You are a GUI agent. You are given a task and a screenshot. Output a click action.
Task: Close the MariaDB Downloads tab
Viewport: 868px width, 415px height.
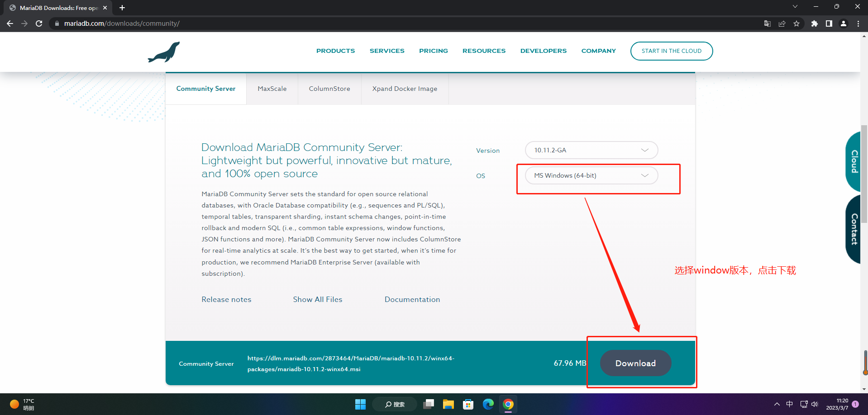tap(105, 8)
